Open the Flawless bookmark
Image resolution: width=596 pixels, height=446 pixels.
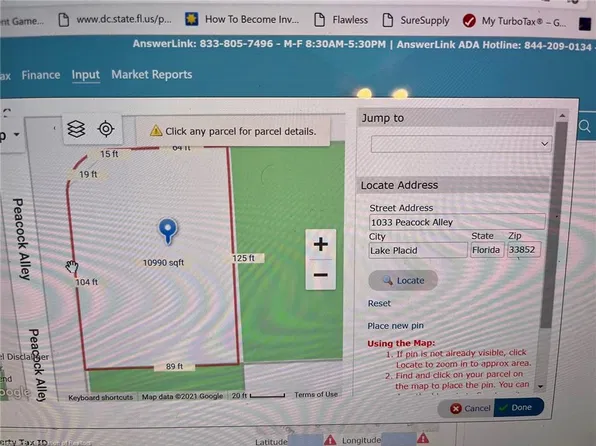tap(341, 20)
